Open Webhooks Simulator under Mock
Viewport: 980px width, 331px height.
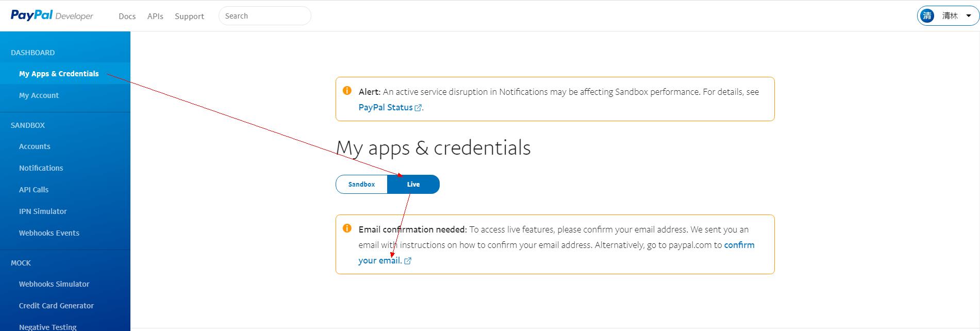tap(54, 284)
